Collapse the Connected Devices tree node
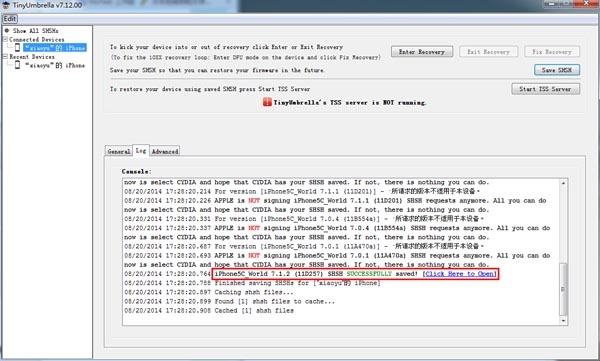Image resolution: width=600 pixels, height=361 pixels. (5, 39)
